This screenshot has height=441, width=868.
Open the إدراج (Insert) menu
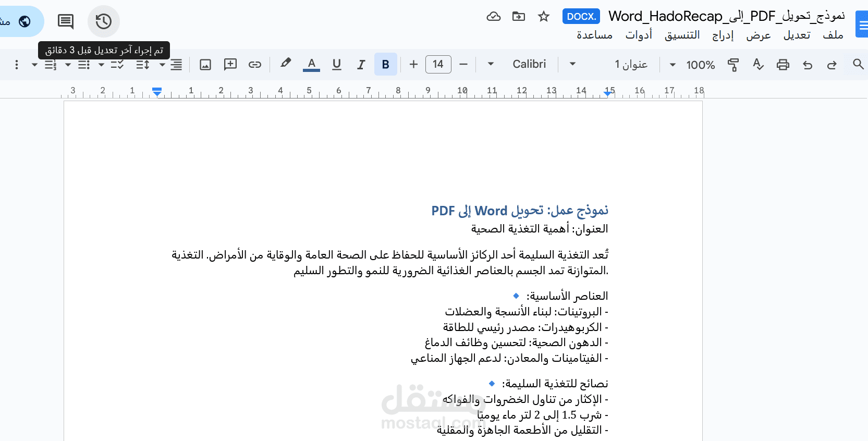coord(723,35)
